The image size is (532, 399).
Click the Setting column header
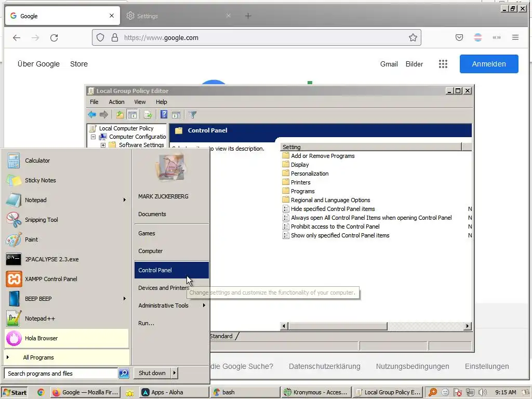[x=371, y=147]
